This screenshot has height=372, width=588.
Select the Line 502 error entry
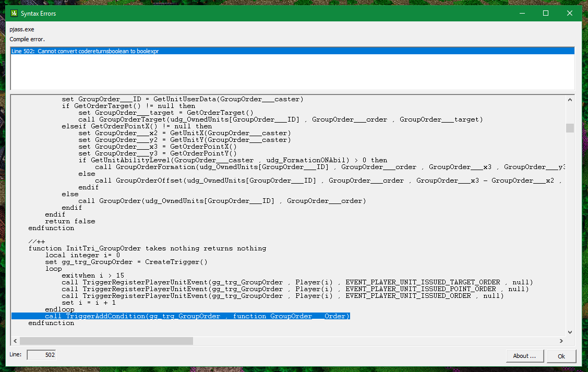[293, 51]
